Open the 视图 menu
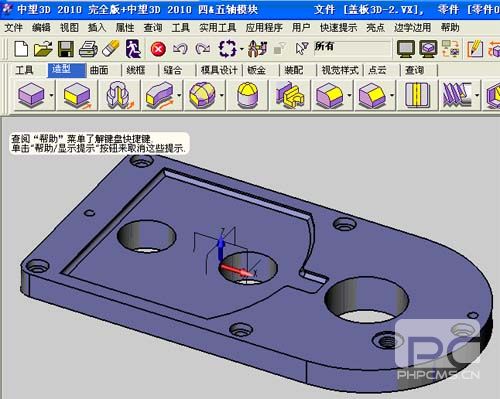 (69, 27)
